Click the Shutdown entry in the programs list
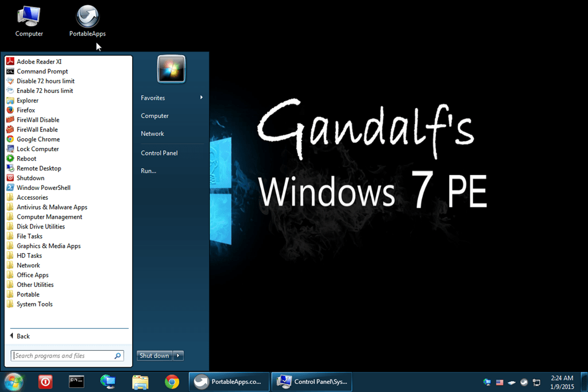This screenshot has height=392, width=588. [x=25, y=178]
